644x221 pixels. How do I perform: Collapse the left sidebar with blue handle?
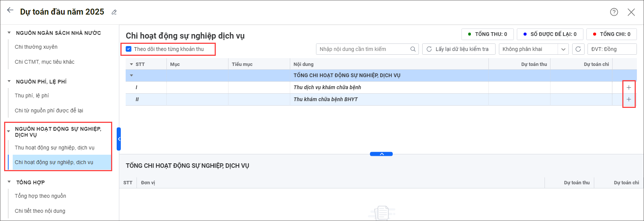pyautogui.click(x=119, y=139)
